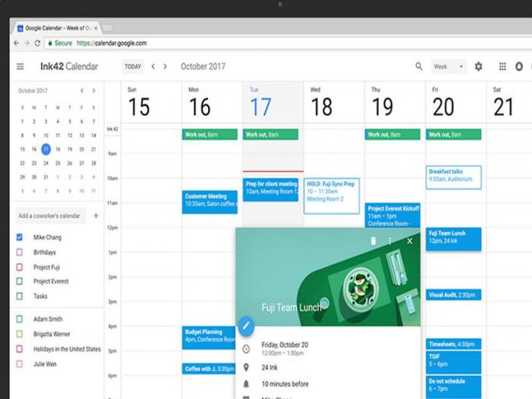Select date 24 in mini calendar
The height and width of the screenshot is (399, 532).
(x=46, y=163)
